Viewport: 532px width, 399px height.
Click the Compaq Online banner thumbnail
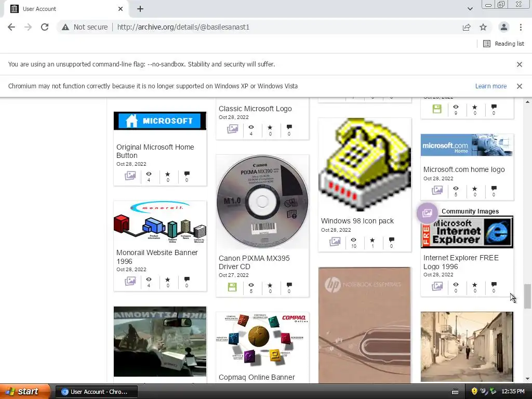[x=262, y=340]
